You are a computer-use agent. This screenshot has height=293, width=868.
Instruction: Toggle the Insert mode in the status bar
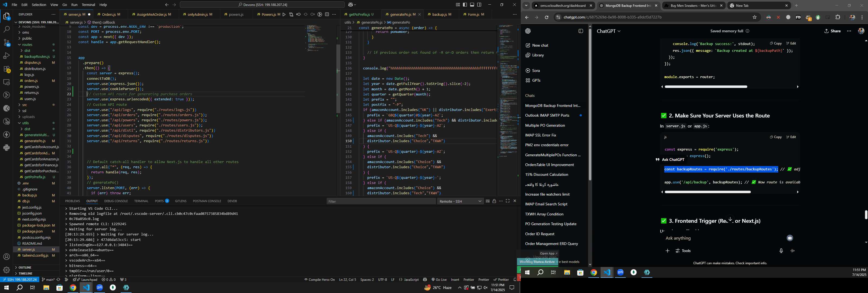(x=455, y=280)
